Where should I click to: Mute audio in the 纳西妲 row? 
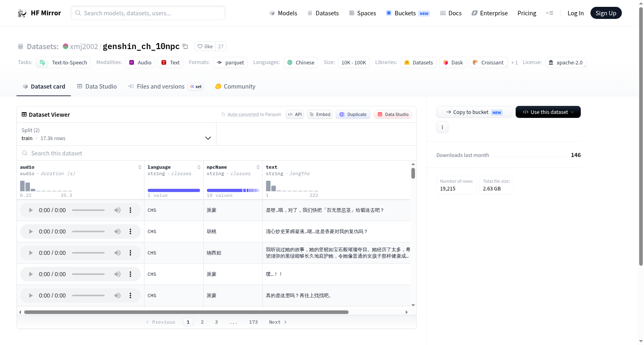[x=117, y=253]
